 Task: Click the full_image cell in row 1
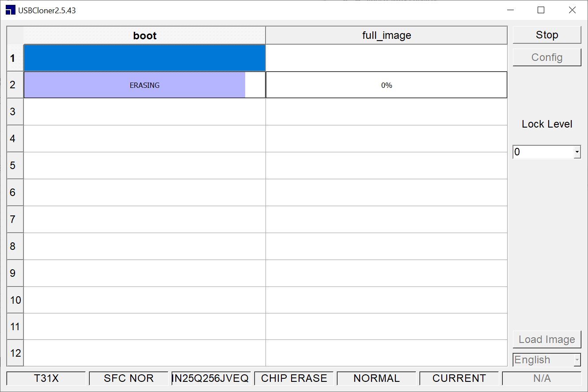pos(387,58)
